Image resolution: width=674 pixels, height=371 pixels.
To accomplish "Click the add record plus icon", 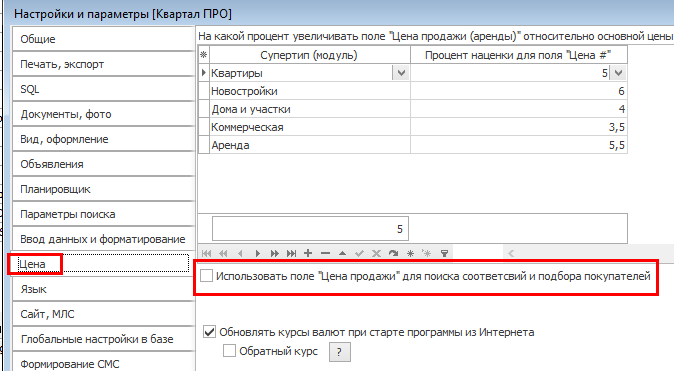I will [x=308, y=253].
